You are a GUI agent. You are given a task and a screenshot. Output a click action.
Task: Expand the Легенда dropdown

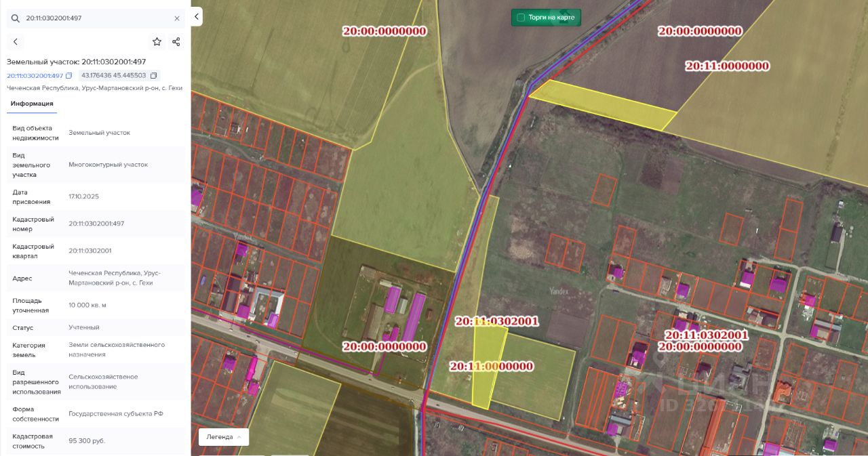pos(223,437)
